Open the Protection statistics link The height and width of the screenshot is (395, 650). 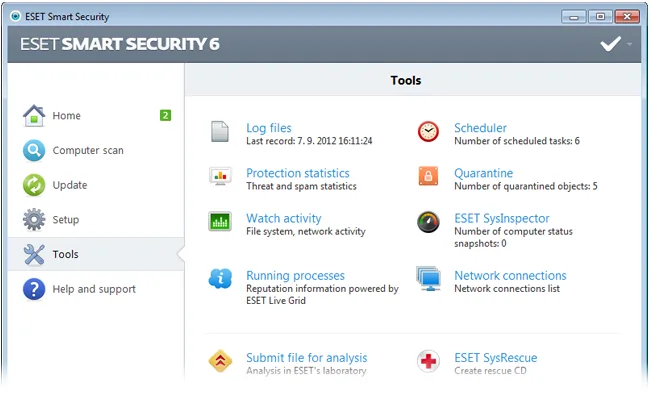point(298,173)
